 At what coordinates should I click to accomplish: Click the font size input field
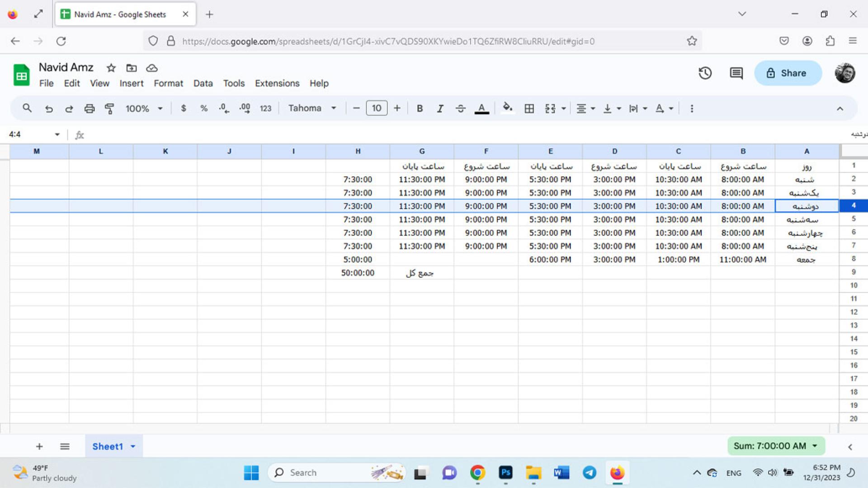(x=377, y=108)
